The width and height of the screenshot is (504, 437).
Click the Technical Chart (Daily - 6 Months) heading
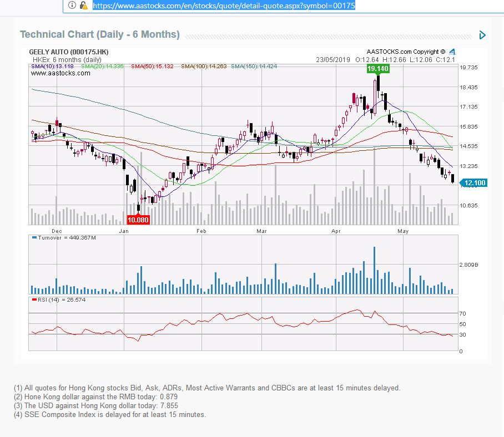click(x=100, y=34)
